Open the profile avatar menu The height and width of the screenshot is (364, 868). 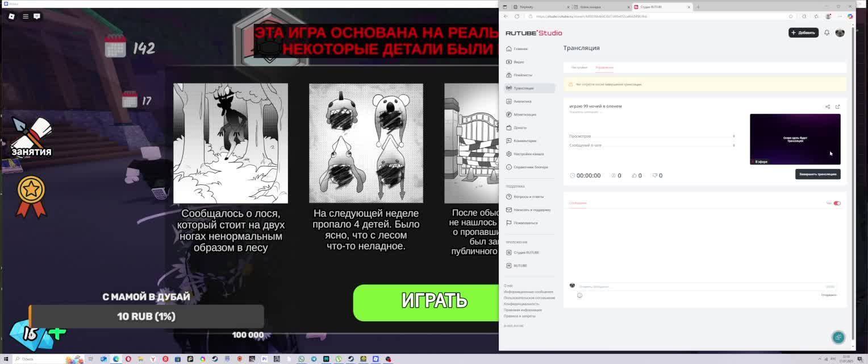[x=840, y=32]
